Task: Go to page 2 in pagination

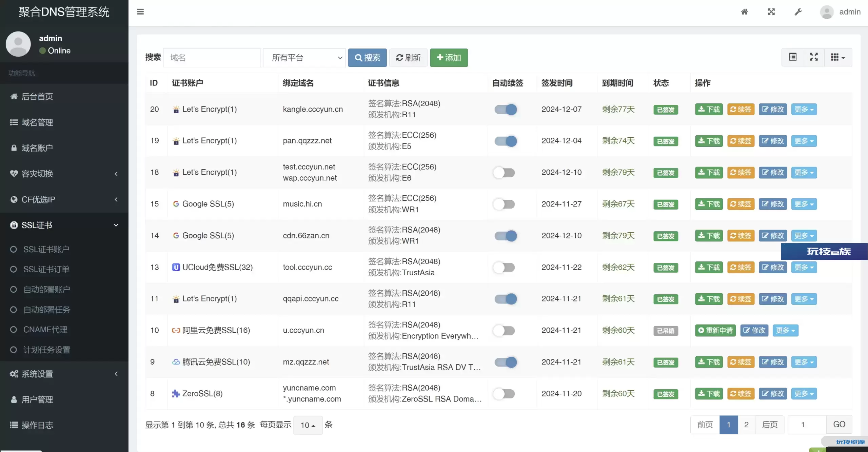Action: click(x=746, y=425)
